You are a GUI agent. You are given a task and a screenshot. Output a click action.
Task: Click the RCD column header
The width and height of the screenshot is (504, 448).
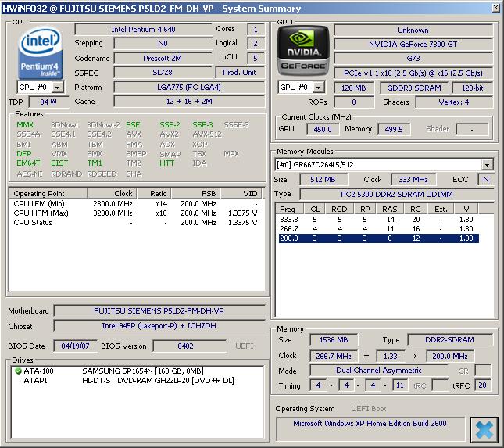pos(339,209)
